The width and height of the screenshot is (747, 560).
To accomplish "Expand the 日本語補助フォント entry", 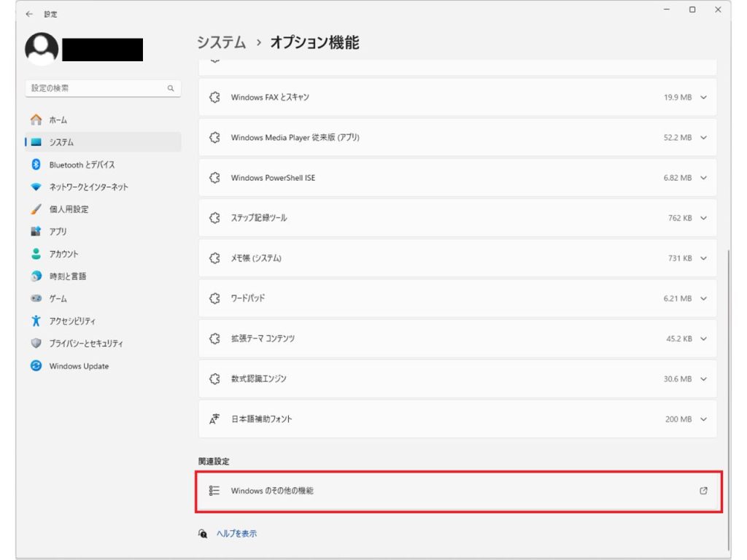I will (x=703, y=419).
